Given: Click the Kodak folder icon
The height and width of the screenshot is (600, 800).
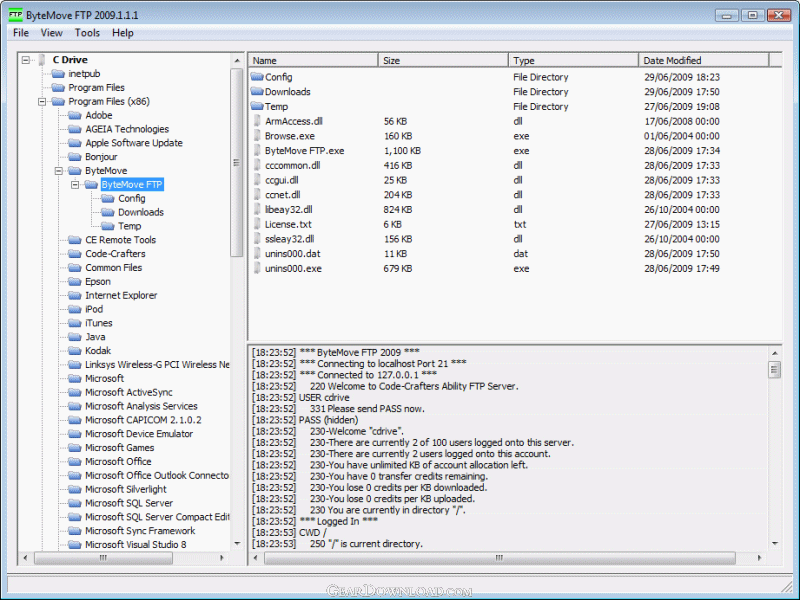Looking at the screenshot, I should click(x=75, y=351).
